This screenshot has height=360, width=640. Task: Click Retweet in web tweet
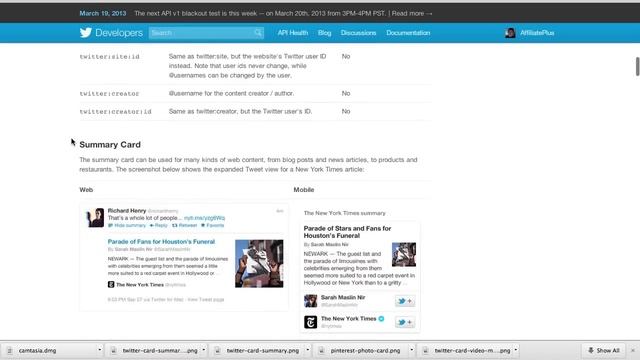[x=184, y=225]
